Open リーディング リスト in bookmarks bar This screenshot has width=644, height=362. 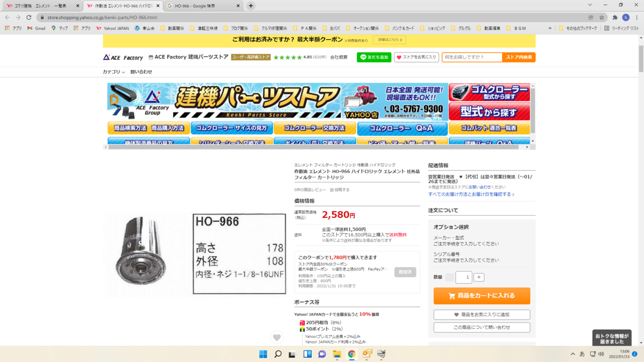click(622, 28)
